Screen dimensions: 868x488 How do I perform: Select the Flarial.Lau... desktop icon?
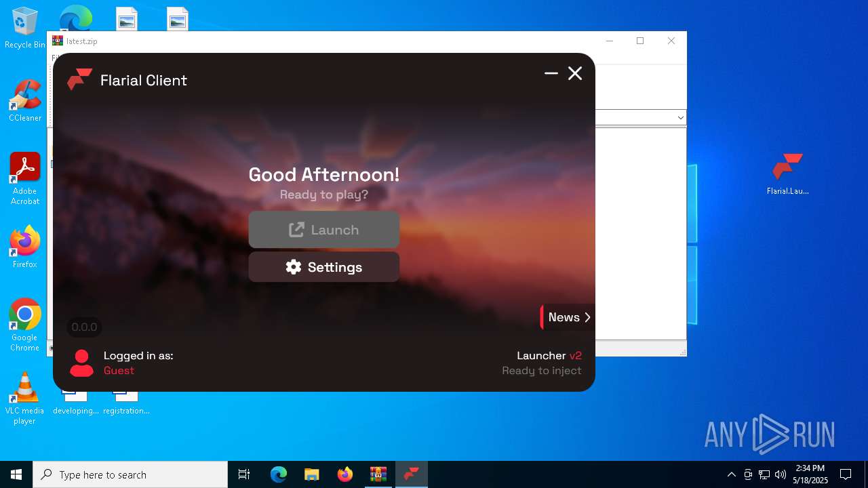tap(787, 174)
